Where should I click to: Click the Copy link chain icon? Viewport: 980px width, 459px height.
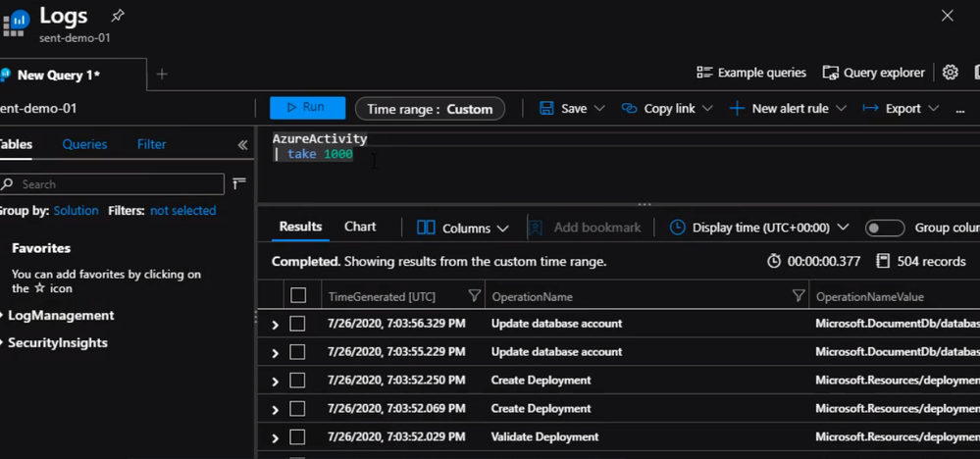point(629,108)
